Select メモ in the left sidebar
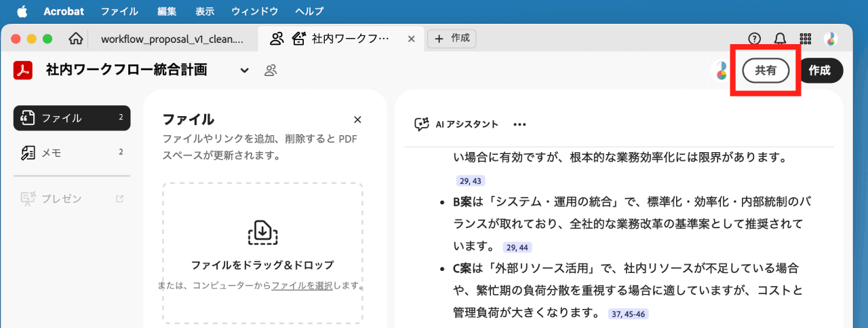This screenshot has width=868, height=328. 72,152
